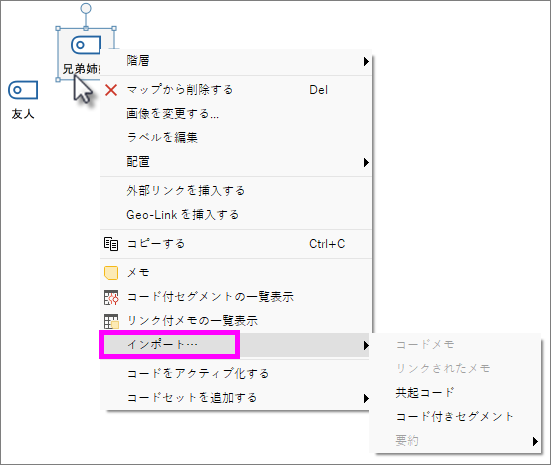The width and height of the screenshot is (551, 465).
Task: Expand the 配置 submenu arrow
Action: tap(366, 162)
